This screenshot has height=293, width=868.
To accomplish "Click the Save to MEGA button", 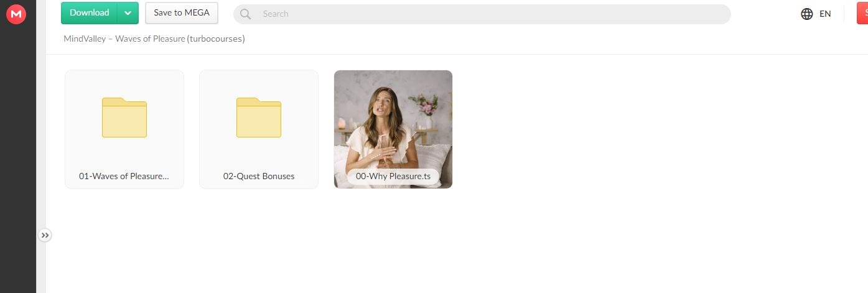I will tap(182, 13).
